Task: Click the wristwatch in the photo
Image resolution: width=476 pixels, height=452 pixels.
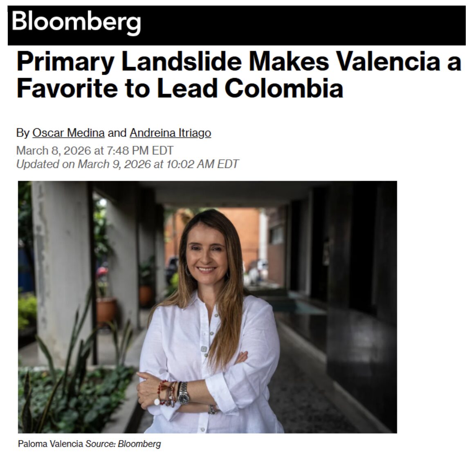Action: tap(184, 394)
